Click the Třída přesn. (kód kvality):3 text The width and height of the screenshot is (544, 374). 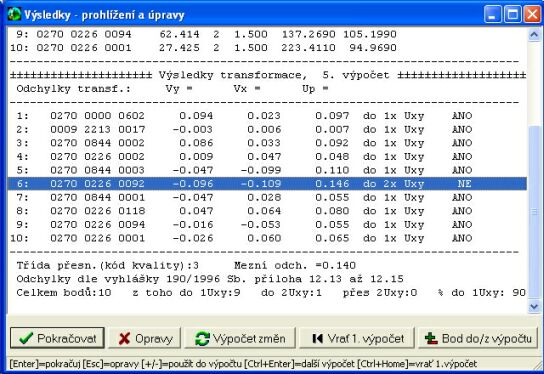tap(108, 265)
